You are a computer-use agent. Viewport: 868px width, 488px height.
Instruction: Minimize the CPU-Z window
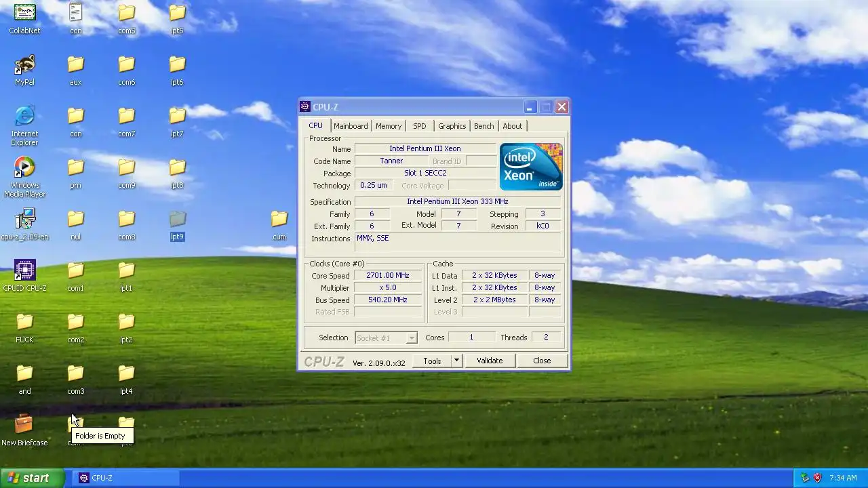tap(530, 107)
